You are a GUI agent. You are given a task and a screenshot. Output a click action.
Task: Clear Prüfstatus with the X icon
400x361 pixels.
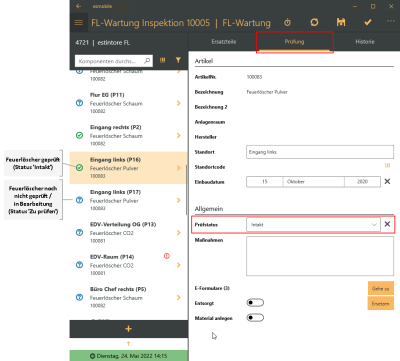387,224
